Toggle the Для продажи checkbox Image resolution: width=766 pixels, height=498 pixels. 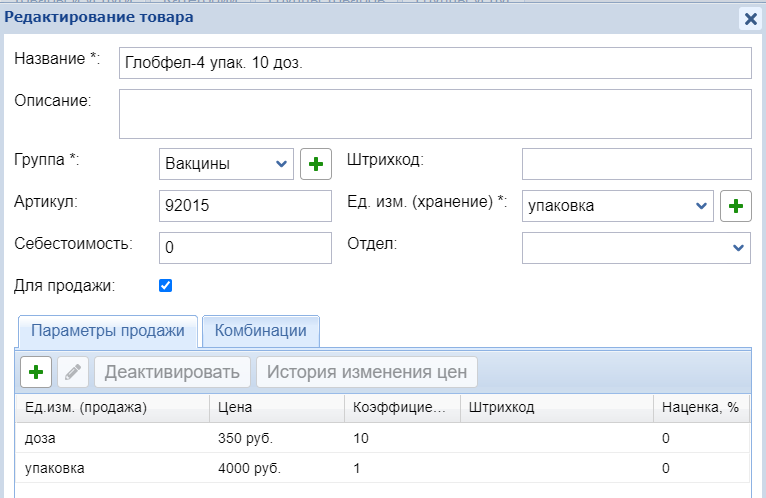pos(166,286)
